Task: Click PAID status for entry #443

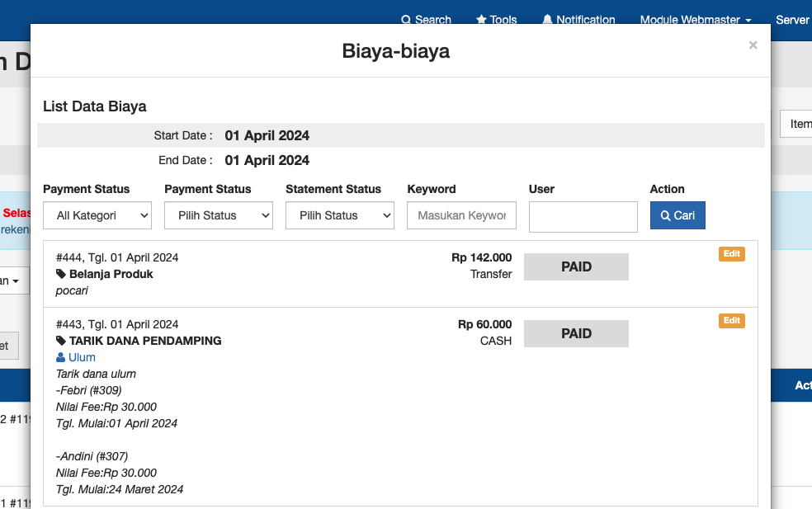Action: click(576, 334)
